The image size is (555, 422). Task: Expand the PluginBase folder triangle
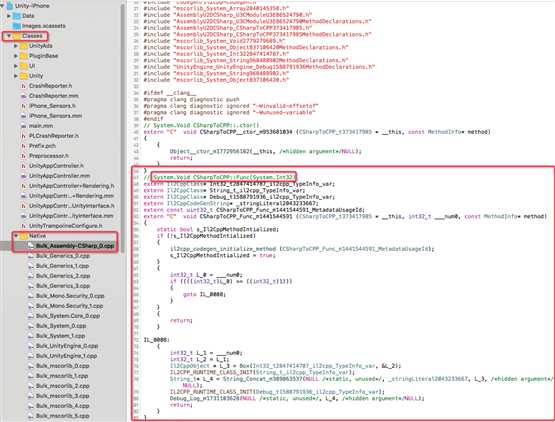pyautogui.click(x=16, y=56)
